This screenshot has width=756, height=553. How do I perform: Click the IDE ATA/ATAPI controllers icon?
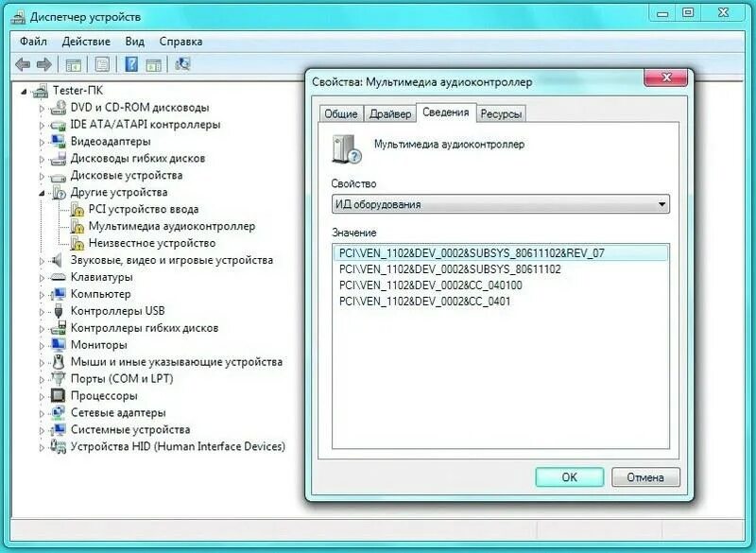(x=59, y=125)
